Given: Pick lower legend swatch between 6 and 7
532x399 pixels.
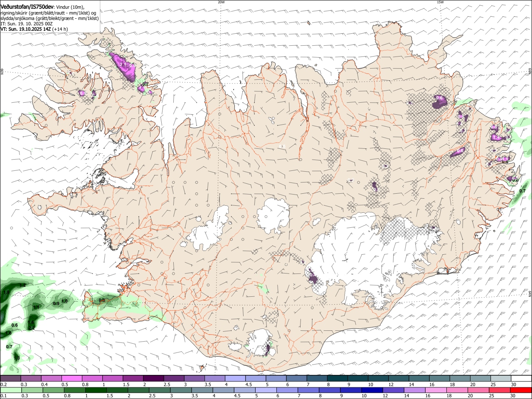Looking at the screenshot, I should (x=287, y=390).
